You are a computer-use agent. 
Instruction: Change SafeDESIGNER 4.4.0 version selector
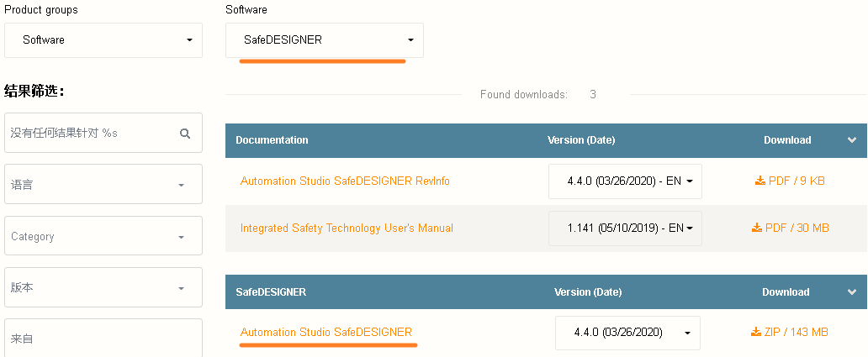627,333
